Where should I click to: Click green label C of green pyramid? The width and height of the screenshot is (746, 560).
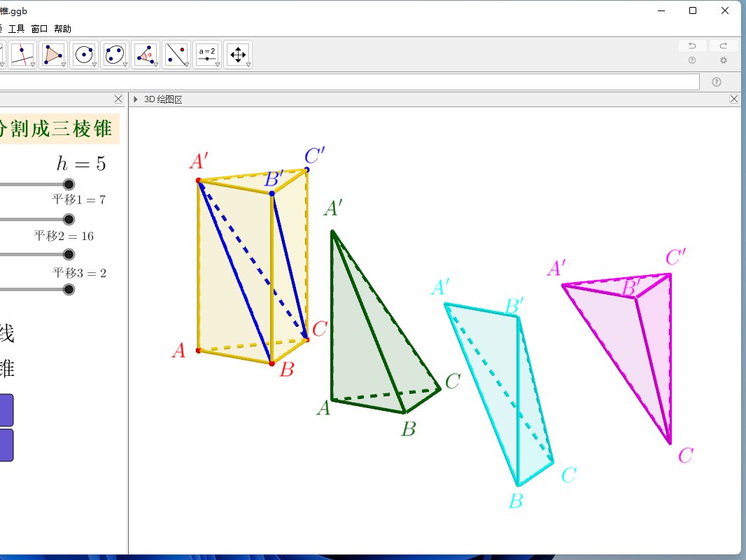point(453,381)
